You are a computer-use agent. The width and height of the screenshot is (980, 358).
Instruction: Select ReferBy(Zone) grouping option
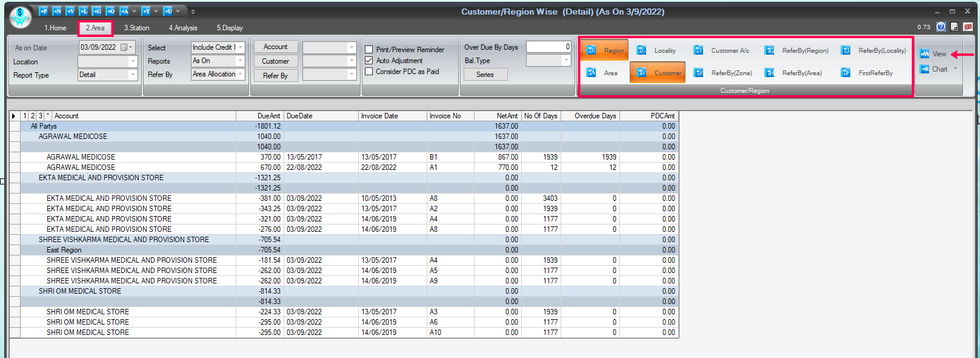[x=723, y=73]
